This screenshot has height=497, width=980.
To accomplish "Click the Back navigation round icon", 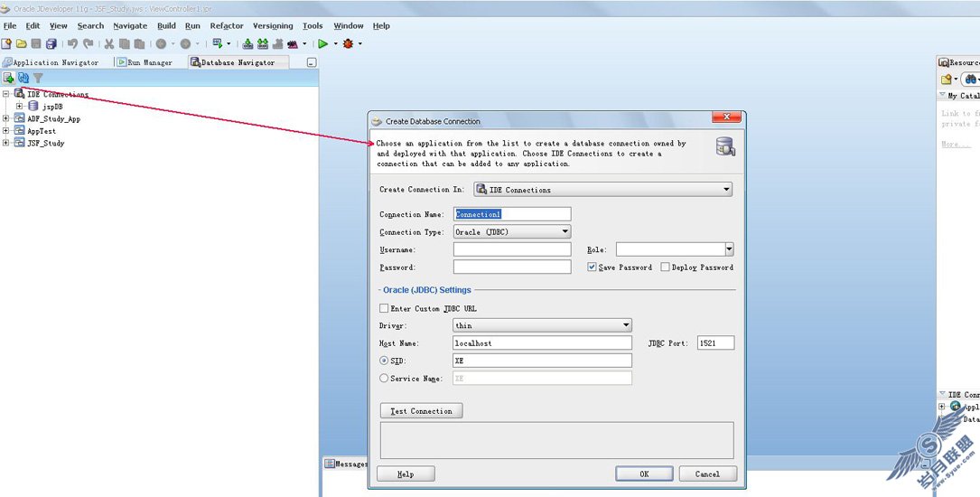I will (x=162, y=43).
